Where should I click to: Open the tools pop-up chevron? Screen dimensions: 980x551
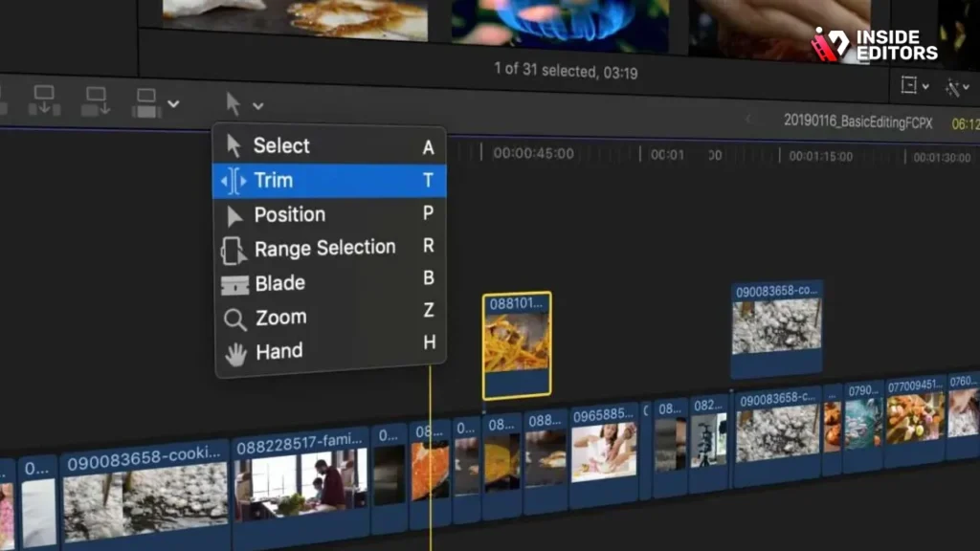[x=258, y=106]
